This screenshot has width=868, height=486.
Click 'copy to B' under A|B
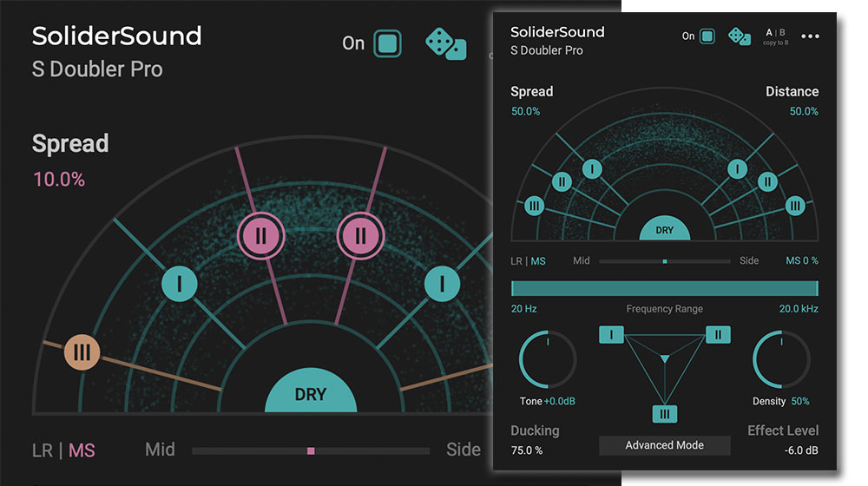pos(775,43)
